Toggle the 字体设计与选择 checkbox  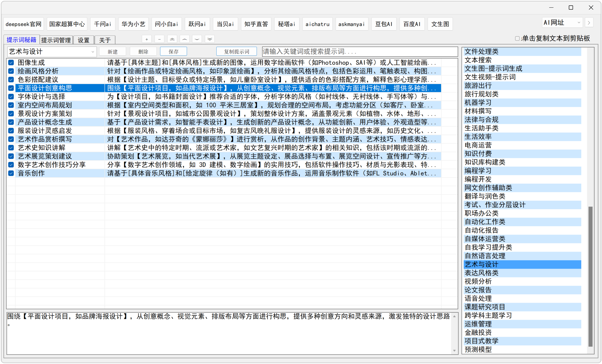pyautogui.click(x=11, y=96)
